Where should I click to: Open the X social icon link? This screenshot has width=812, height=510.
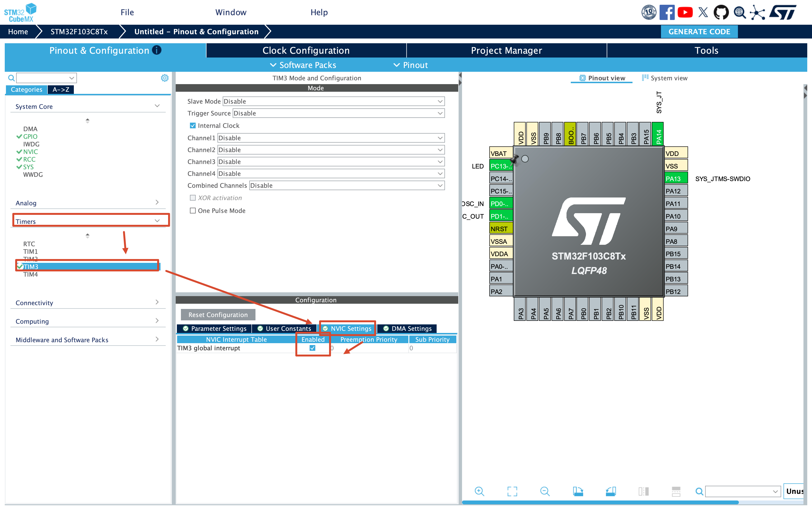pos(703,13)
